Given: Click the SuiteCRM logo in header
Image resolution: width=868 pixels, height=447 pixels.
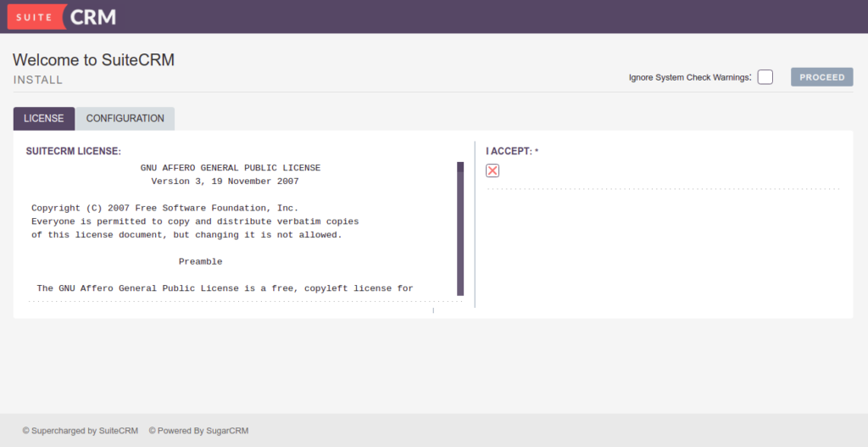Looking at the screenshot, I should (62, 17).
